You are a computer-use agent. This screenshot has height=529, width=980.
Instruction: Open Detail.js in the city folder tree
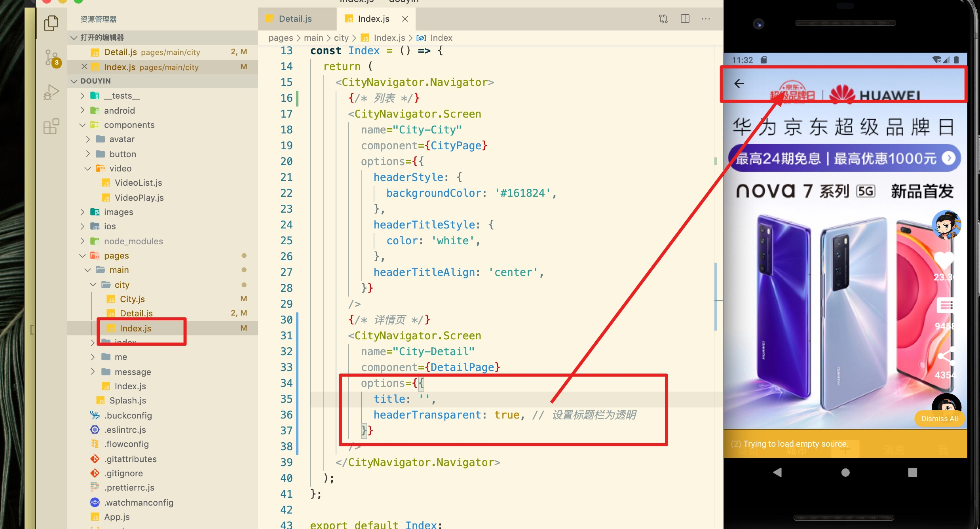click(163, 313)
